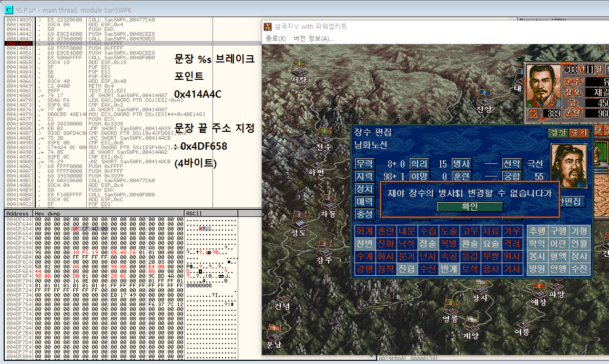Click the ruler portrait in status panel
This screenshot has width=609, height=364.
(543, 86)
